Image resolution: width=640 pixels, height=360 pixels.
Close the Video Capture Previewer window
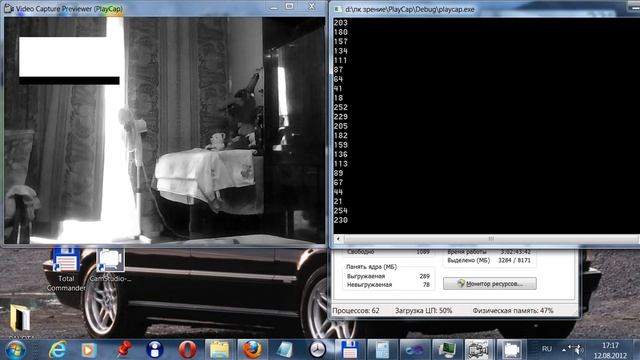coord(312,6)
